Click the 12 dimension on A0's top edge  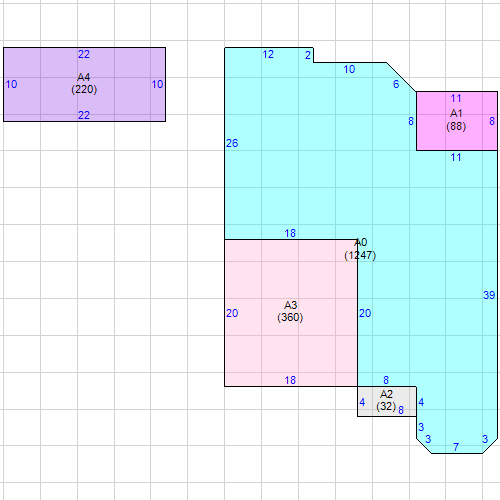[268, 54]
